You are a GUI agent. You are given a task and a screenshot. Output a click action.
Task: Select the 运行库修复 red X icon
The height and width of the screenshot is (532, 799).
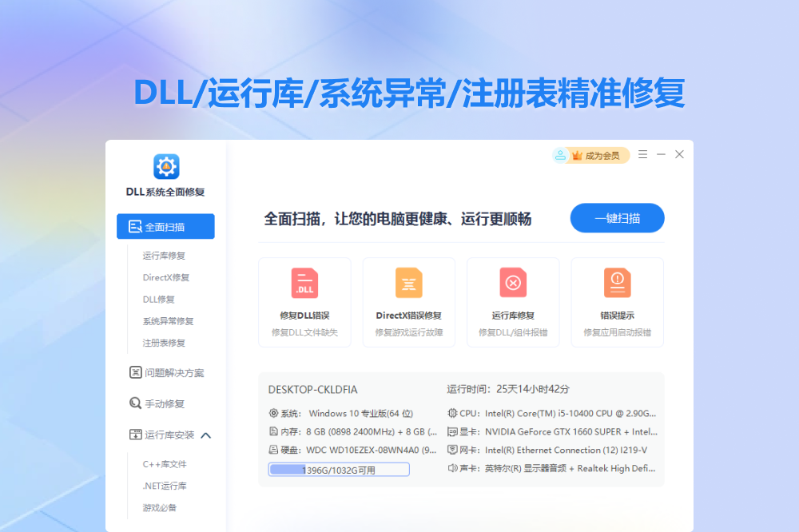coord(513,283)
